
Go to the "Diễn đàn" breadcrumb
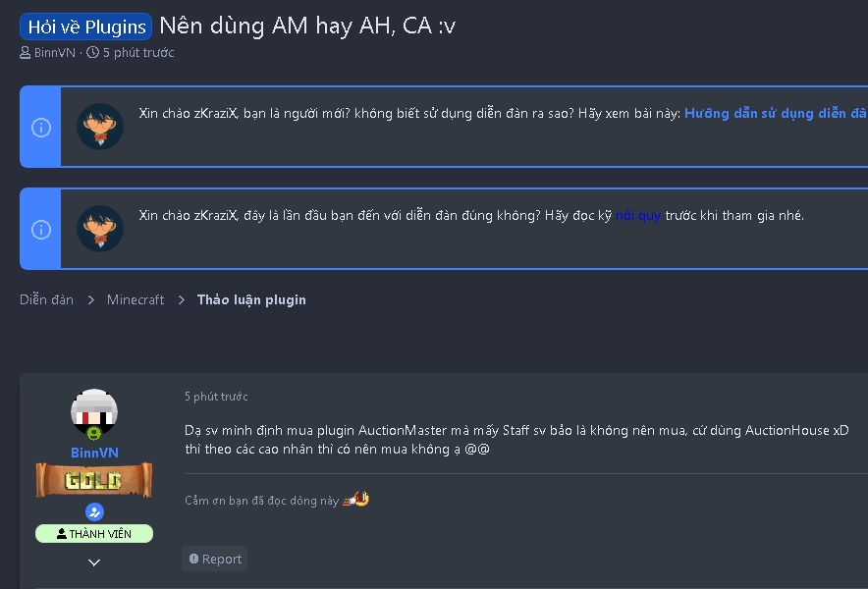pyautogui.click(x=46, y=300)
